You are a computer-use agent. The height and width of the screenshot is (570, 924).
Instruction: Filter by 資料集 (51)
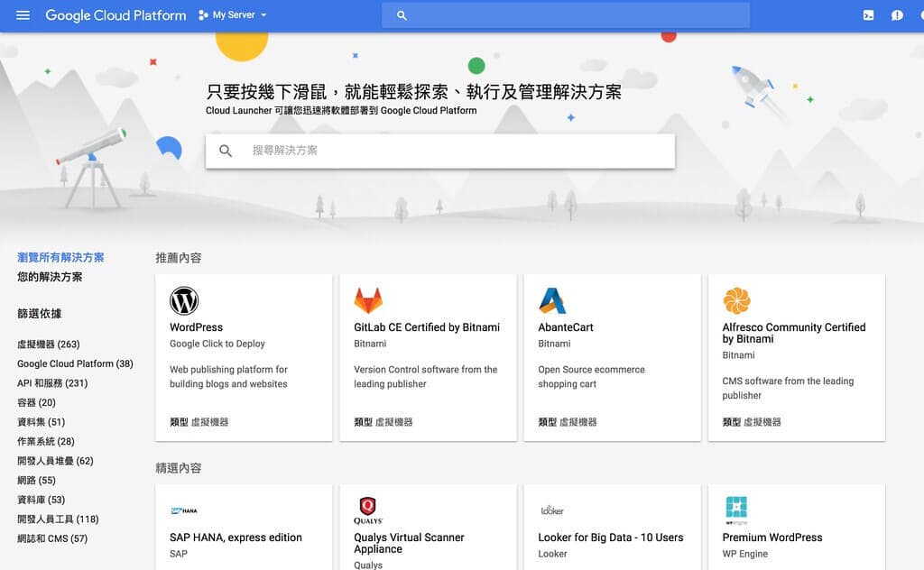pyautogui.click(x=42, y=421)
